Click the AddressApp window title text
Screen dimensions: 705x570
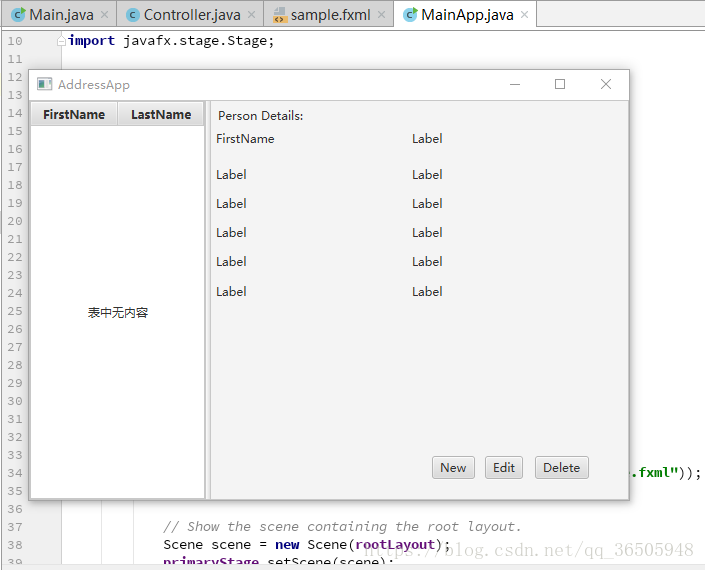click(94, 85)
